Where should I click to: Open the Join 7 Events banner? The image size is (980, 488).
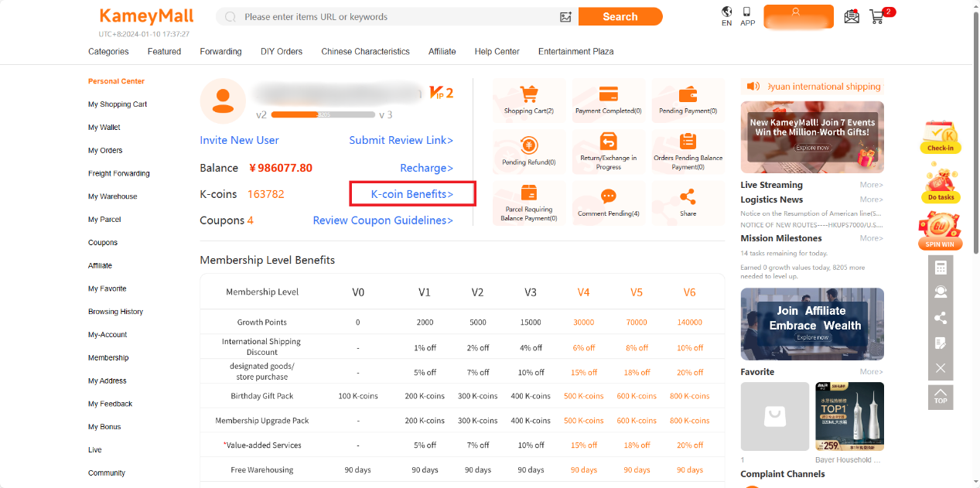(812, 137)
